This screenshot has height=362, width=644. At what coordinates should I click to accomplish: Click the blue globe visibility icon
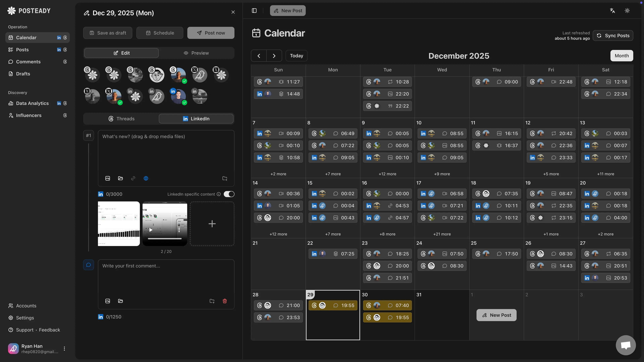coord(146,178)
